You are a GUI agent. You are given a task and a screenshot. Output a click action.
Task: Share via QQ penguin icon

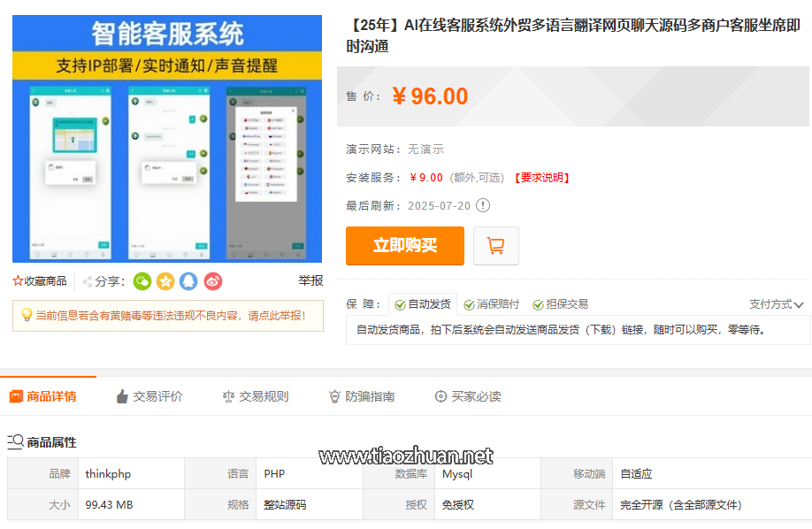[189, 281]
